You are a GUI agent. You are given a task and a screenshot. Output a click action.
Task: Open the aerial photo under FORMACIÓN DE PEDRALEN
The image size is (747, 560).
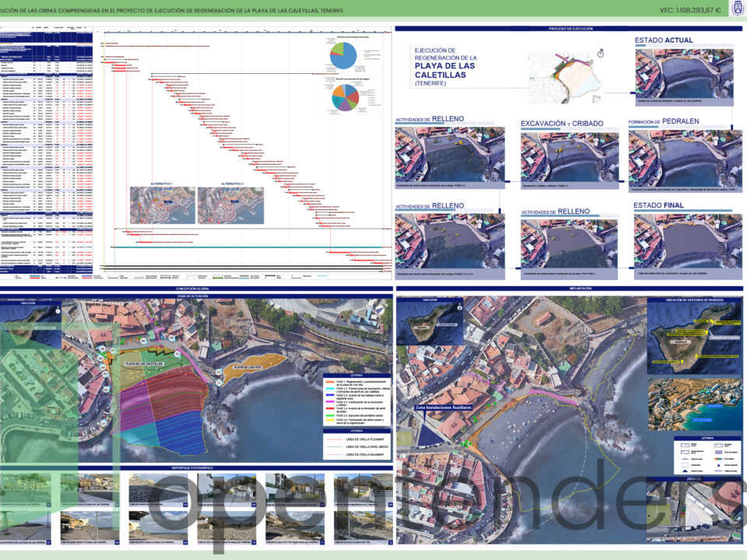click(x=685, y=158)
